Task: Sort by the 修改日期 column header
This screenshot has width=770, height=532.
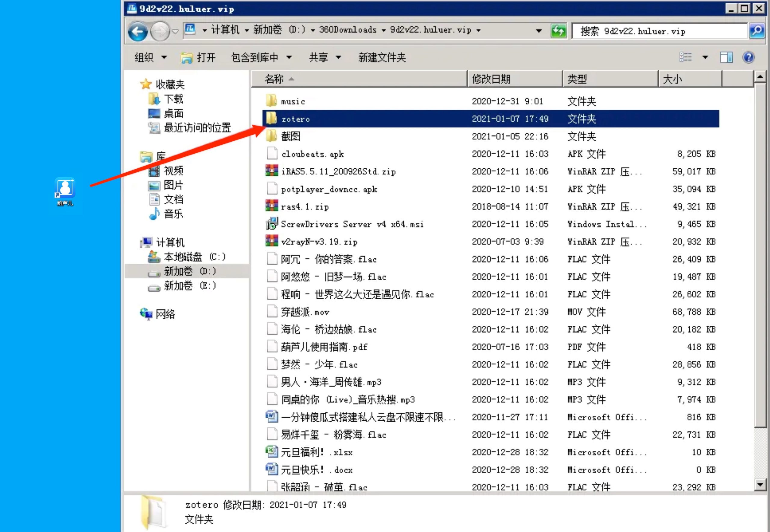Action: point(515,79)
